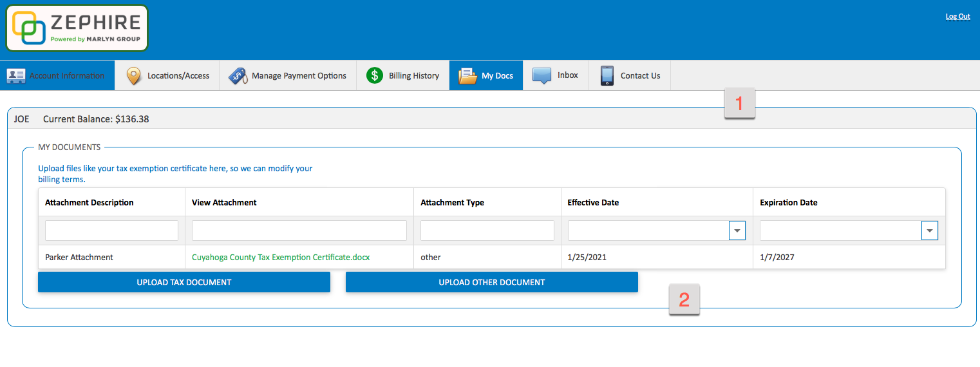Focus the Attachment Type filter field
This screenshot has height=367, width=980.
click(487, 231)
